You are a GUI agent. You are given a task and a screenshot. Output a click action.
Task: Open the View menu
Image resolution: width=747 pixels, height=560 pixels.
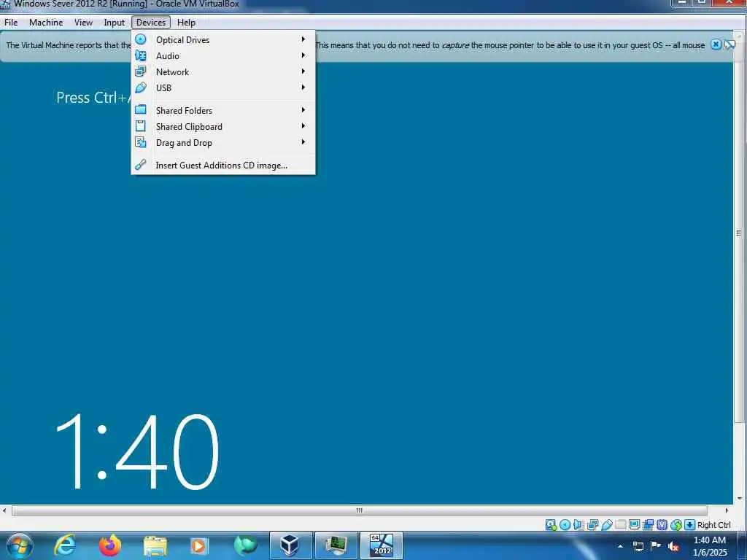(83, 23)
